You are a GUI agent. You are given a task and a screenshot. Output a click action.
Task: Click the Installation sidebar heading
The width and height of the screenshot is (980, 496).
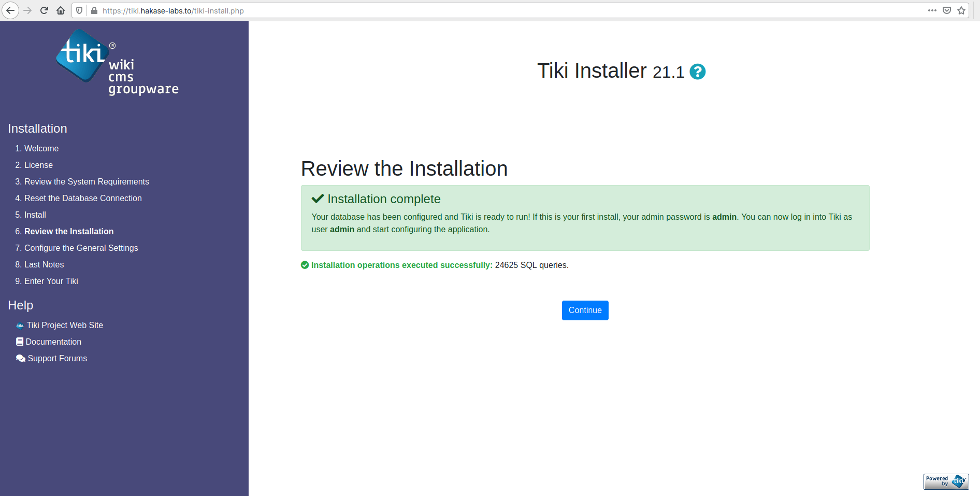[x=37, y=129]
